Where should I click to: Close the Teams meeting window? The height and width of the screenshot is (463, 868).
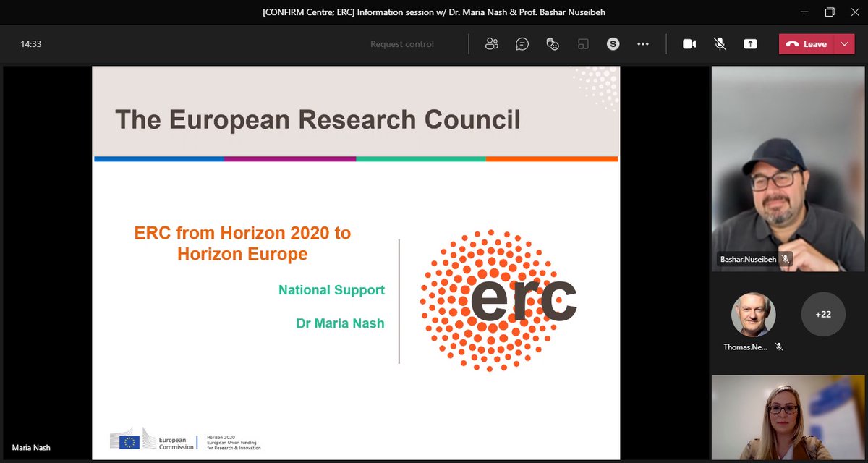pyautogui.click(x=855, y=12)
